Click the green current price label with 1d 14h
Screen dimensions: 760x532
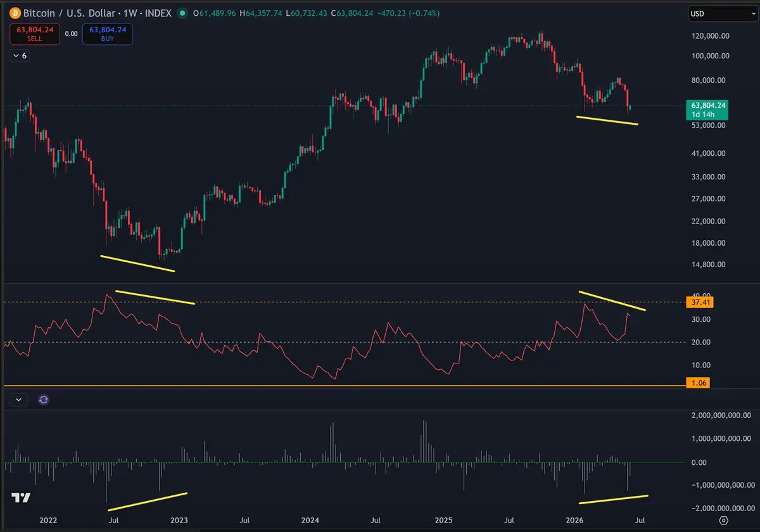707,110
